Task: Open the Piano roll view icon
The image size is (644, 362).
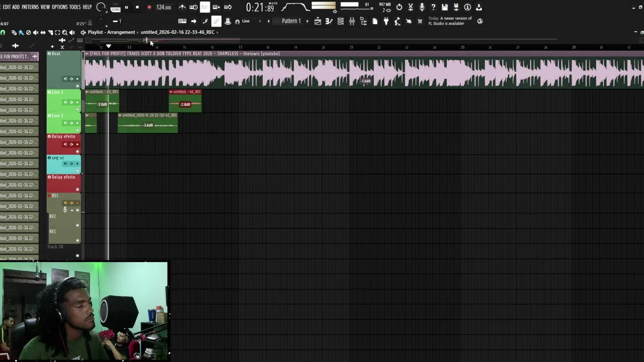Action: 329,21
